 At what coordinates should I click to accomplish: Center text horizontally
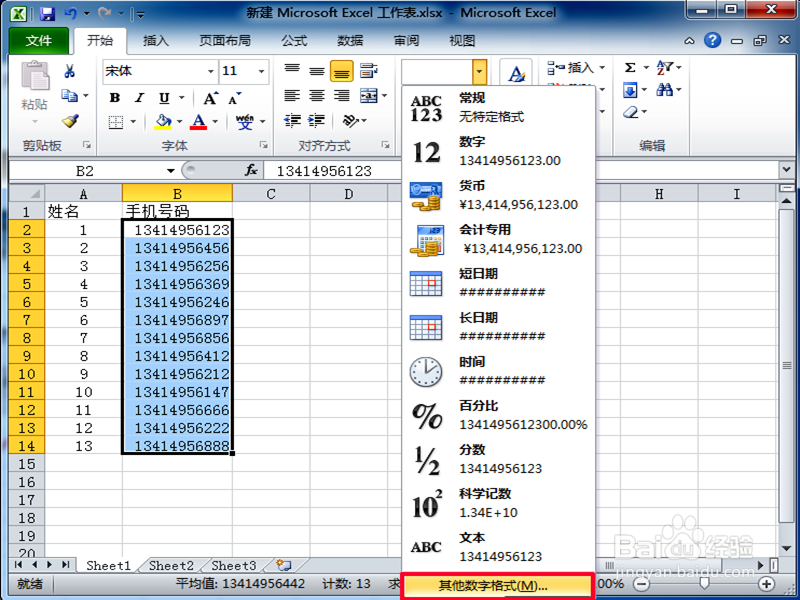coord(317,95)
